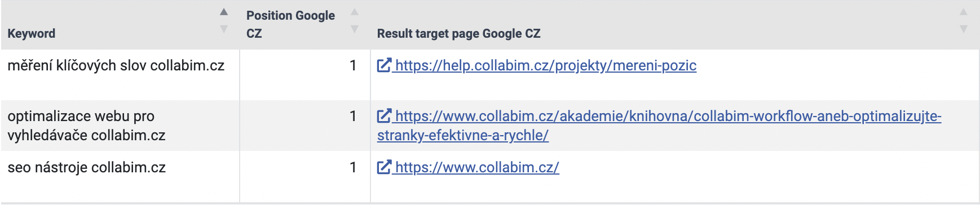Screen dimensions: 980x205
Task: Open the https://www.collabim.cz/ link
Action: 477,167
